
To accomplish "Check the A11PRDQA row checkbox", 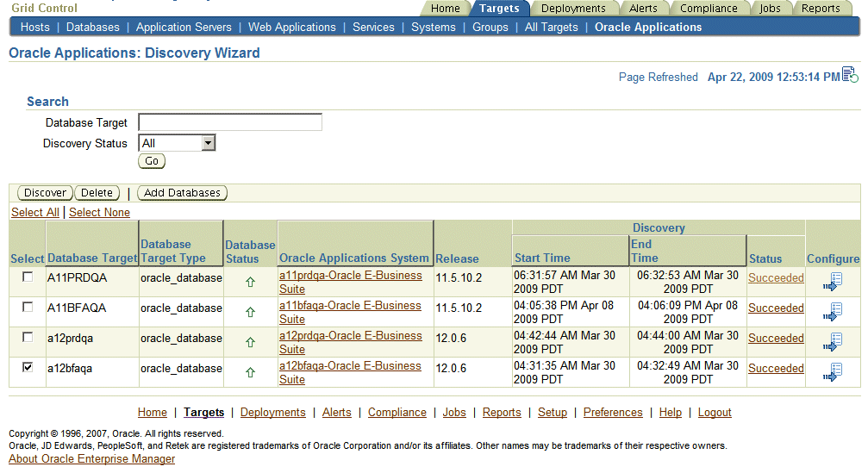I will click(27, 277).
